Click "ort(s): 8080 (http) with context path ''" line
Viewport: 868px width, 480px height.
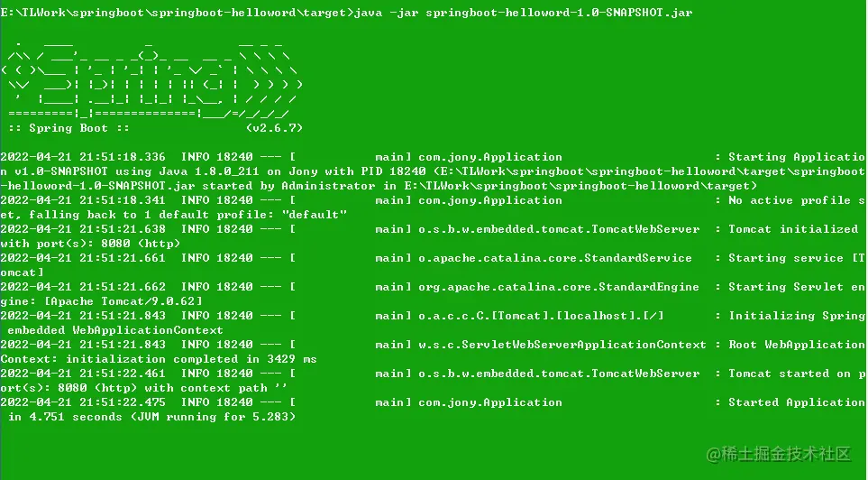[144, 388]
